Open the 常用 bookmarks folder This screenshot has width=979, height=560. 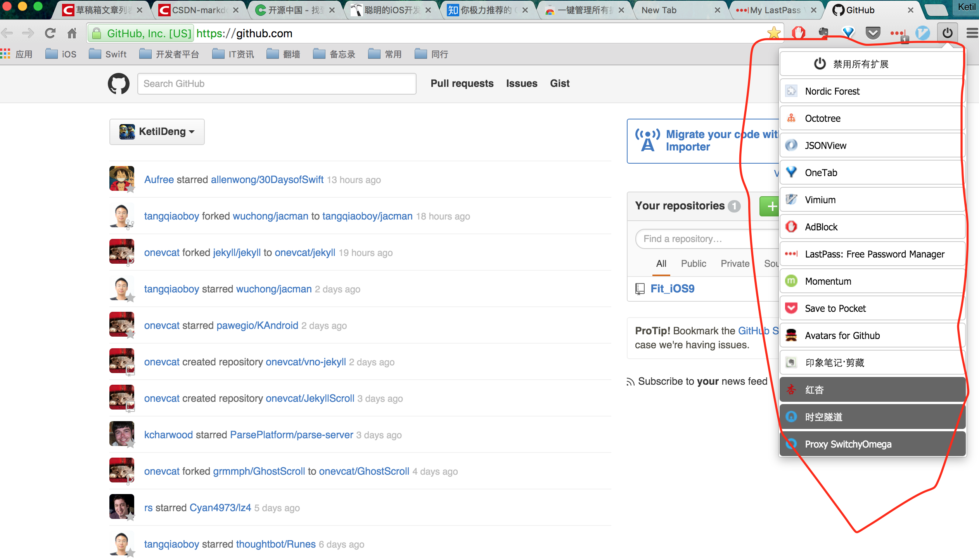click(x=385, y=54)
